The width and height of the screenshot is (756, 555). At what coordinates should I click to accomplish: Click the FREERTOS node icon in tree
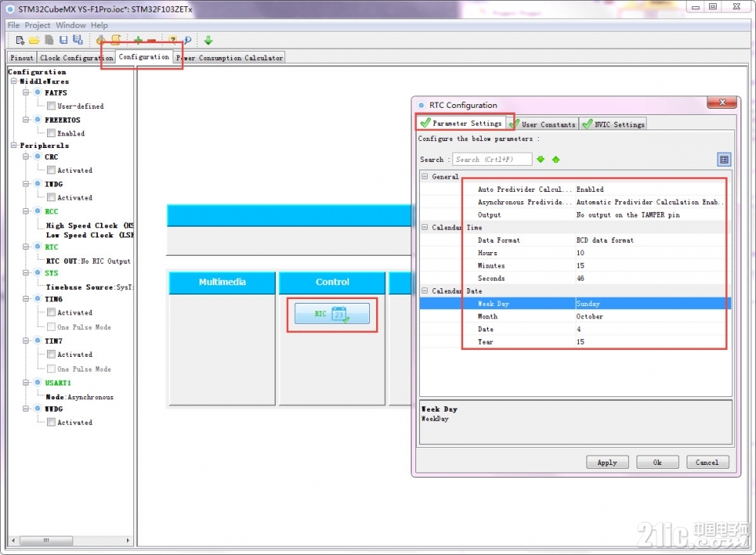[x=37, y=119]
